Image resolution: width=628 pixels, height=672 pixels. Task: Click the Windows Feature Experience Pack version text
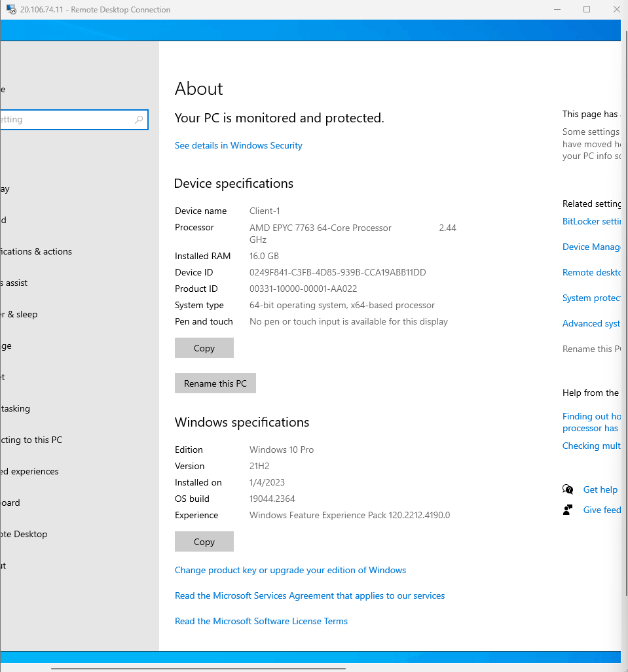pos(350,515)
